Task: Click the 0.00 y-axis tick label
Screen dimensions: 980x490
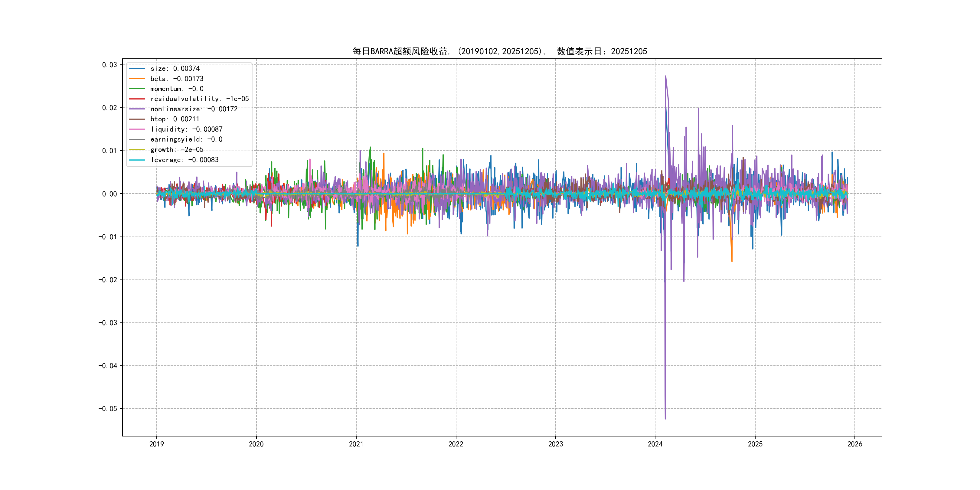Action: [109, 194]
